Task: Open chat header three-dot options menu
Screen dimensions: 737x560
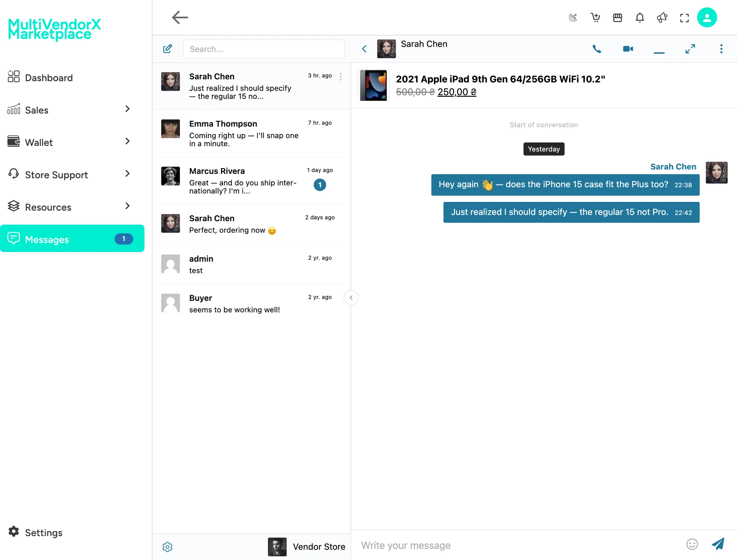Action: [x=721, y=49]
